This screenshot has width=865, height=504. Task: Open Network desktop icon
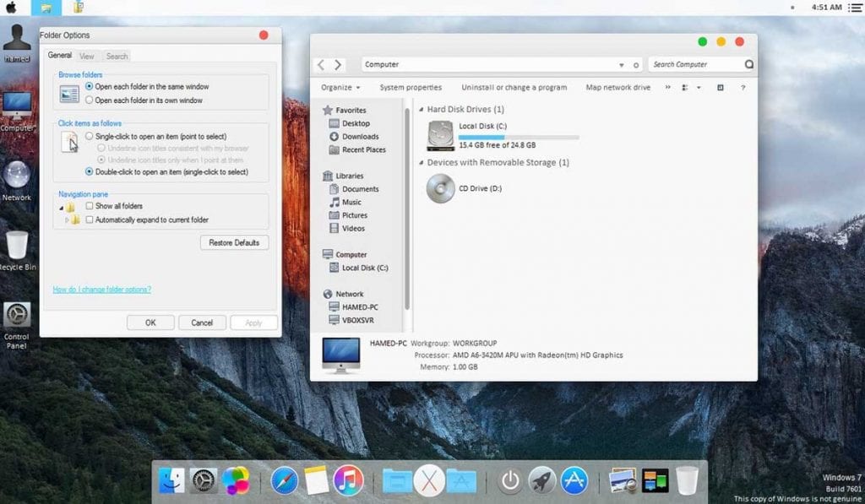17,181
